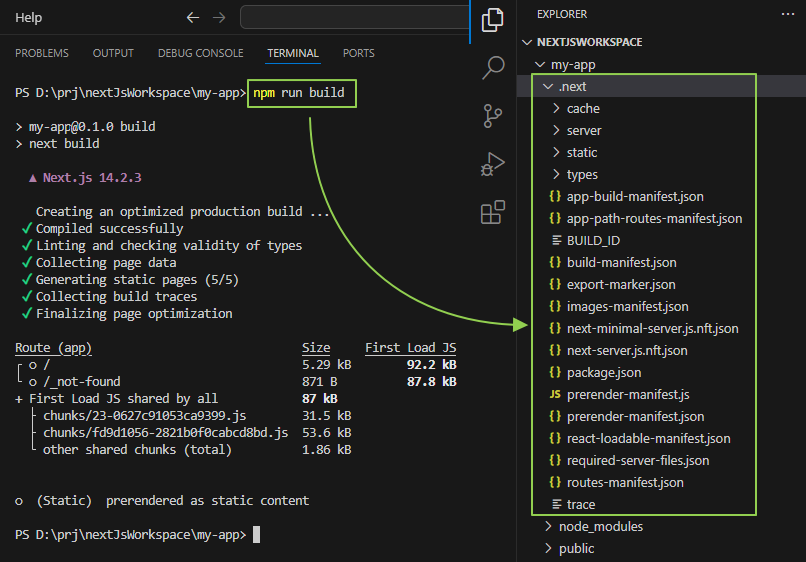Expand the public folder
Viewport: 806px width, 562px height.
[548, 548]
